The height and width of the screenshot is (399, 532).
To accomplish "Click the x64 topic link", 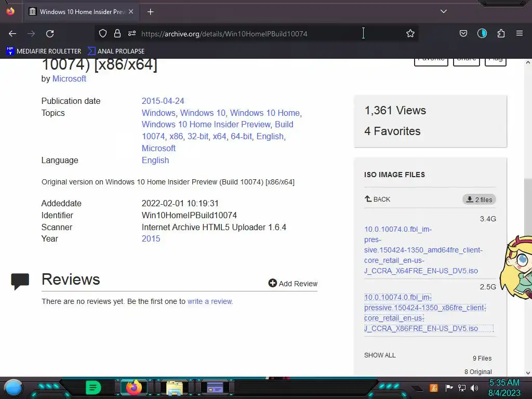I will click(x=220, y=137).
